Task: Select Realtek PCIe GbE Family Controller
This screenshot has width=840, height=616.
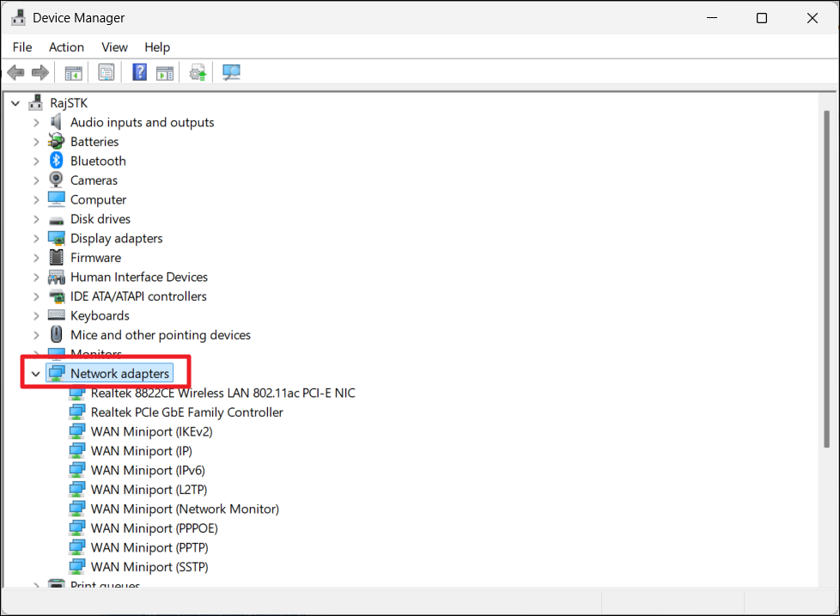Action: 186,412
